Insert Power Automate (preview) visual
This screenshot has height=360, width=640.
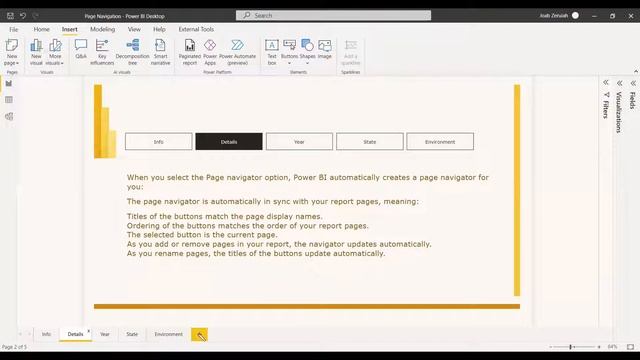(238, 52)
